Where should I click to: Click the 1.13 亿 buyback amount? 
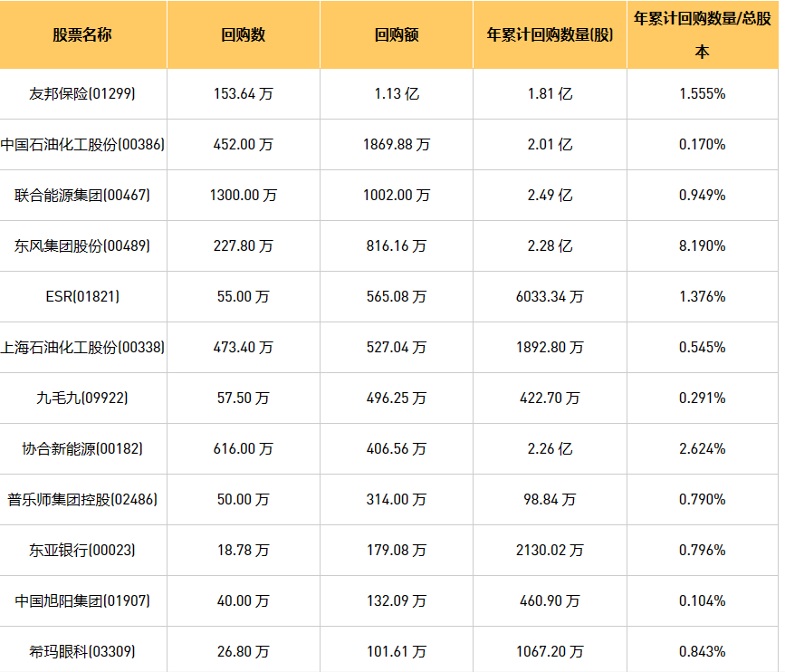[x=397, y=93]
